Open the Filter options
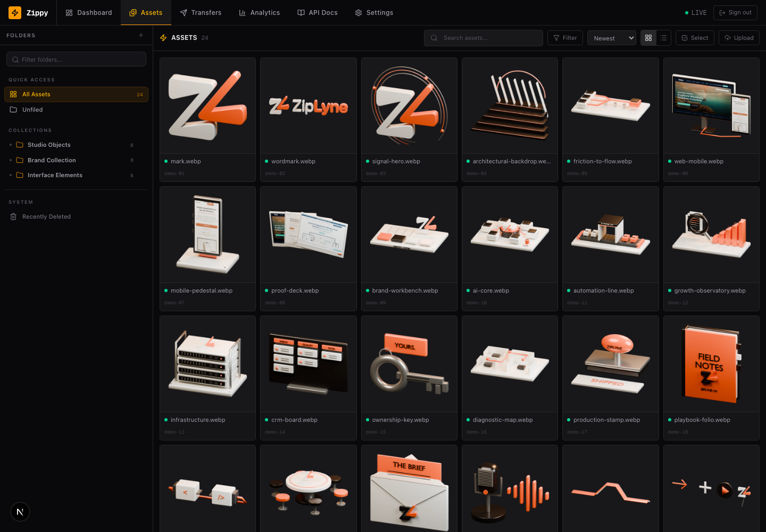This screenshot has width=766, height=532. tap(565, 38)
